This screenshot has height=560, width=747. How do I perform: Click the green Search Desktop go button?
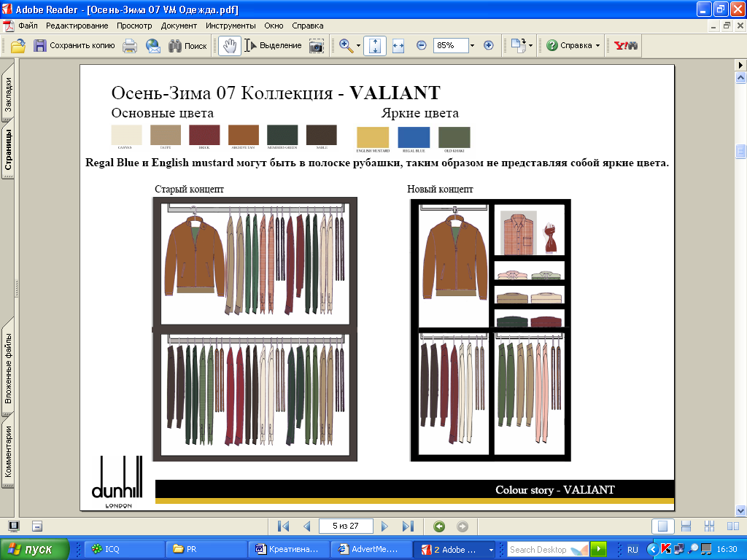tap(598, 550)
